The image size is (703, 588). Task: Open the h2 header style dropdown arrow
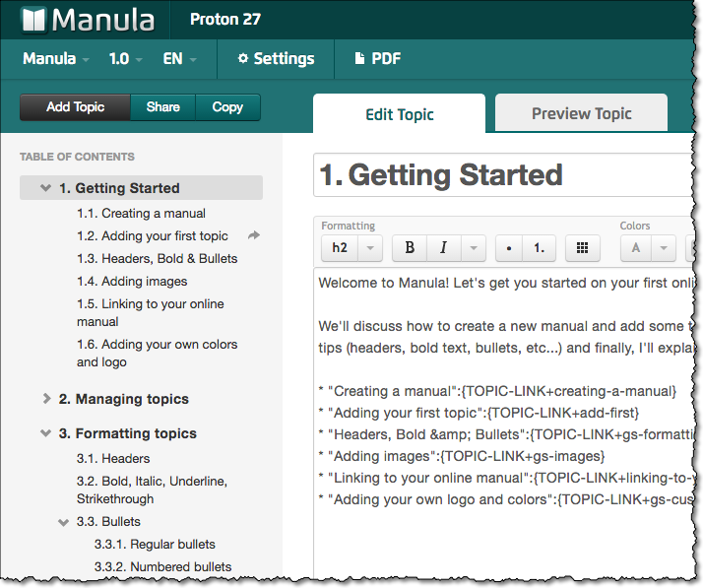point(370,248)
